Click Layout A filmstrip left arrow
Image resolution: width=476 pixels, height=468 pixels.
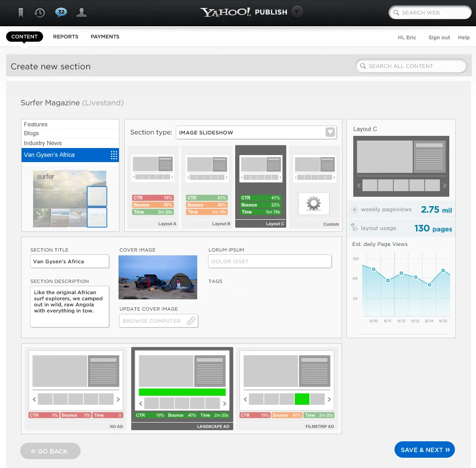coord(134,177)
